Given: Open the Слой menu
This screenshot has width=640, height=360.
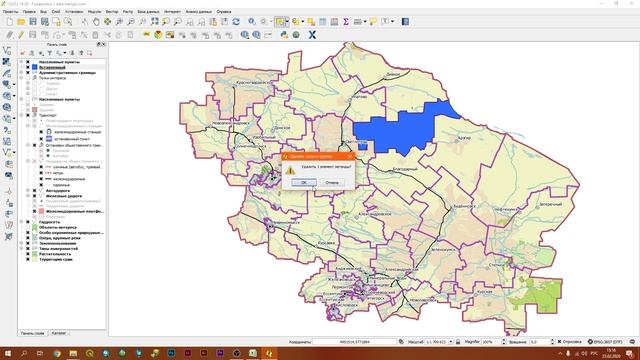Looking at the screenshot, I should 56,12.
